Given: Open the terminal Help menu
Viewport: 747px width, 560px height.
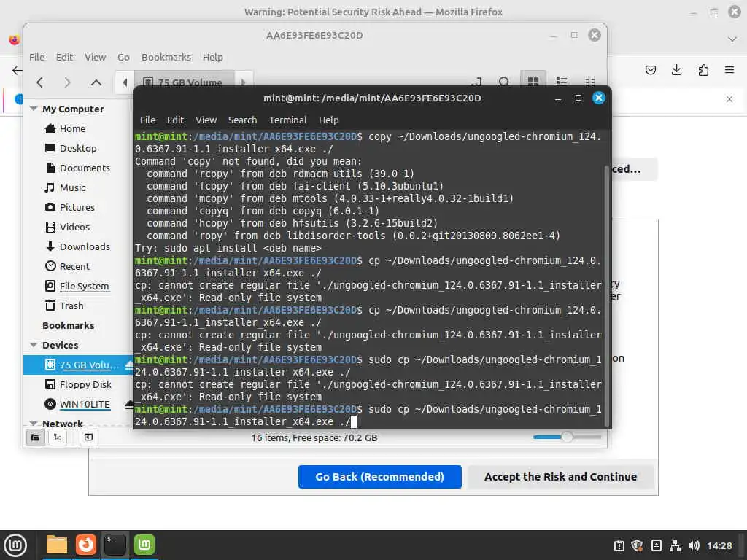Looking at the screenshot, I should coord(329,120).
